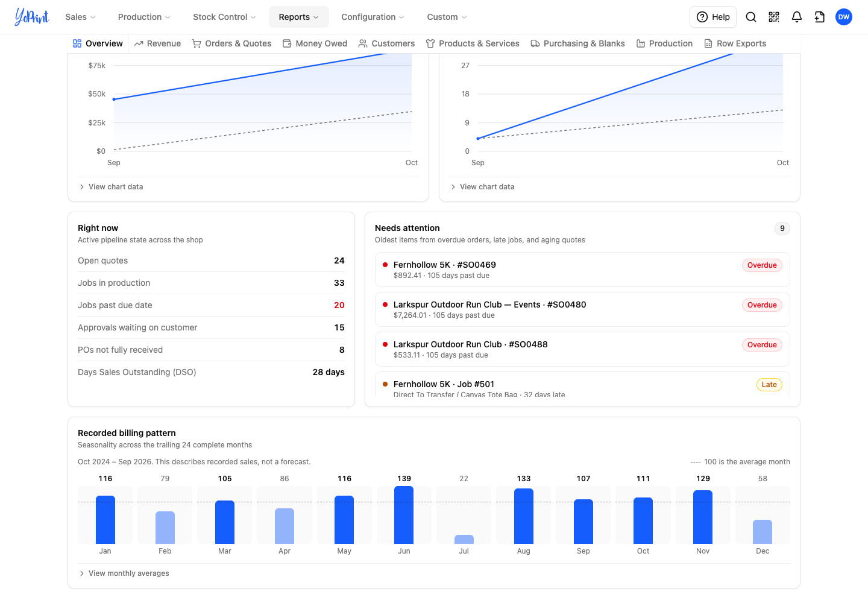Open the search icon
This screenshot has width=868, height=603.
pos(751,17)
